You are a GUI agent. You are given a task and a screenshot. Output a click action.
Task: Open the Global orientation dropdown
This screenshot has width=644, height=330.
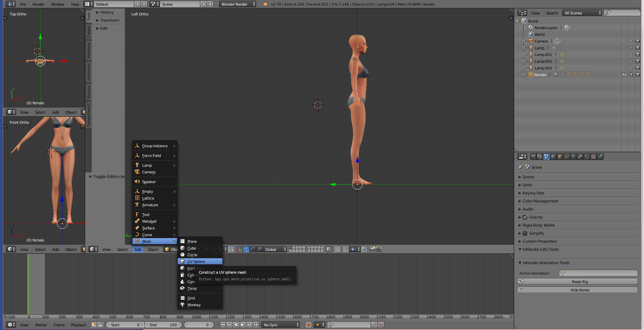click(x=275, y=249)
